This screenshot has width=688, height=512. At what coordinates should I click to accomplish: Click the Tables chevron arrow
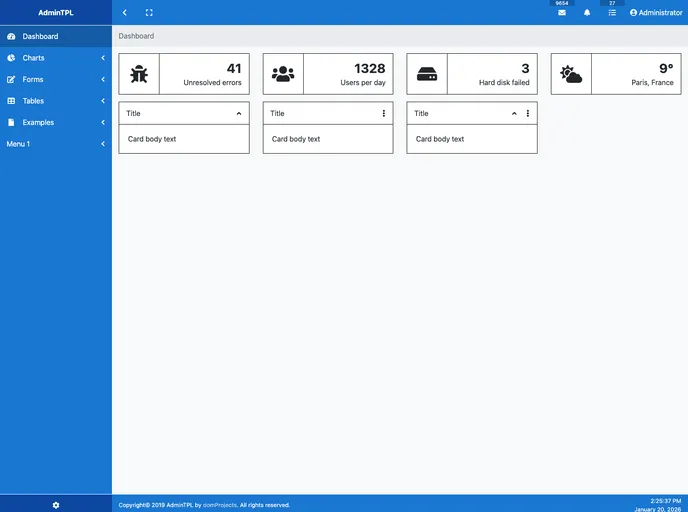click(103, 101)
